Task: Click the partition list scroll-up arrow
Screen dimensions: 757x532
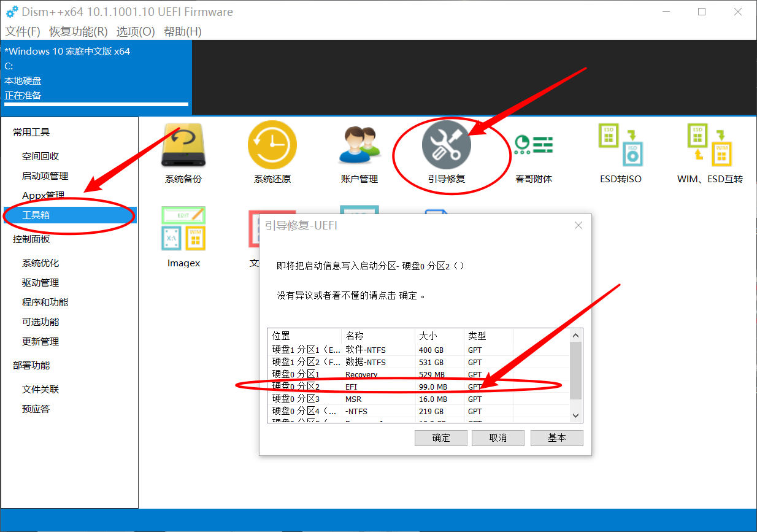Action: pos(575,335)
